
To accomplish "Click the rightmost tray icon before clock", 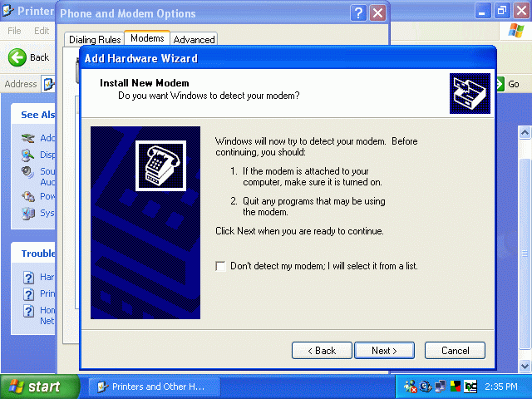I will click(470, 386).
